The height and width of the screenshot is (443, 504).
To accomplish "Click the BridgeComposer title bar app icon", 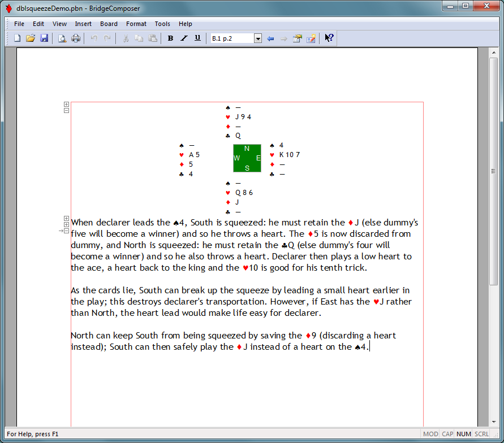I will click(9, 8).
